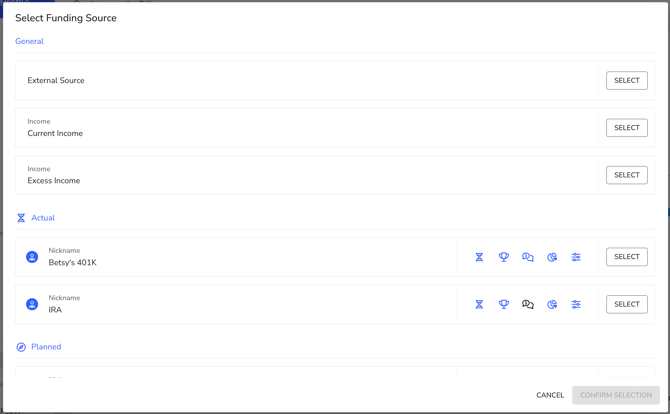
Task: Click the hourglass icon in the IRA row
Action: pos(479,304)
